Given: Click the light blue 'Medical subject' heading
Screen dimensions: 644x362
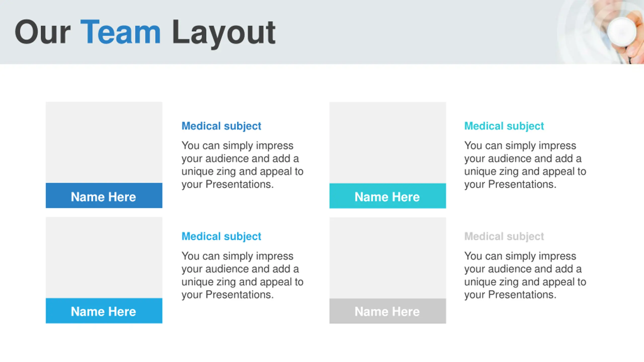Looking at the screenshot, I should coord(221,237).
